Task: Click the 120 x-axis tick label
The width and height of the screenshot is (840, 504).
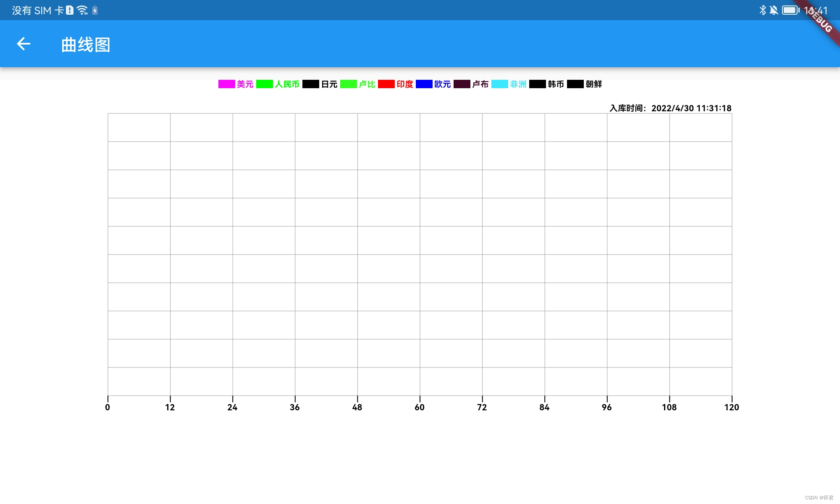Action: (731, 407)
